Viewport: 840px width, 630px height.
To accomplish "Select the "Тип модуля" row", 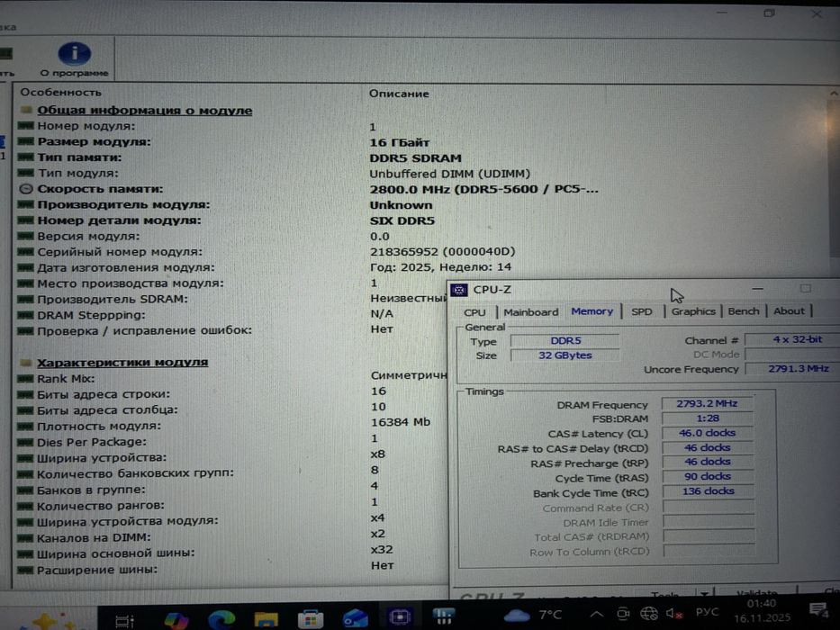I will (x=273, y=174).
